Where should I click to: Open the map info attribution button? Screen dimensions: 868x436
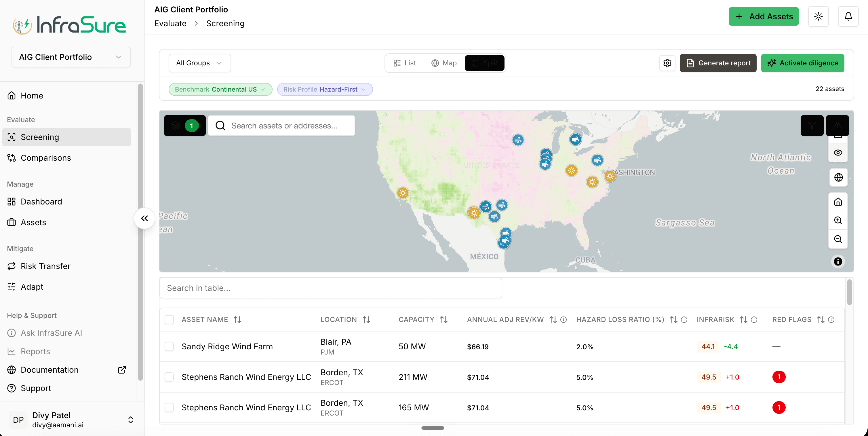coord(838,261)
